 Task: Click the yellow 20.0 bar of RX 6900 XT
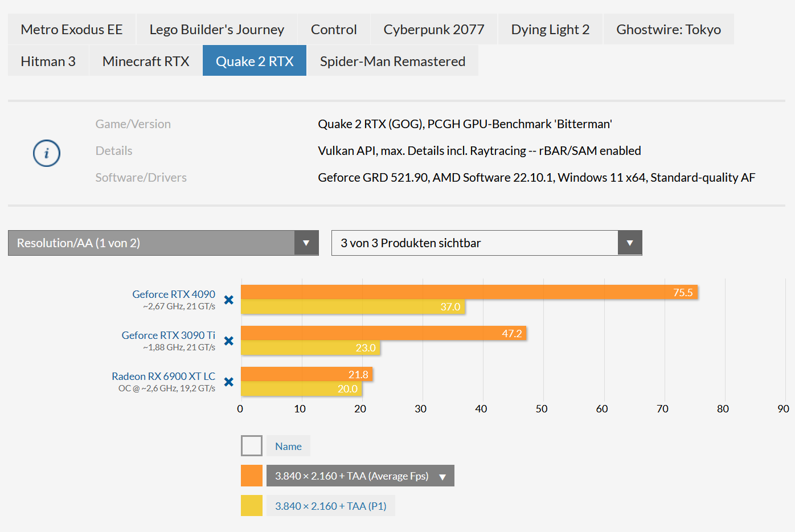coord(301,388)
